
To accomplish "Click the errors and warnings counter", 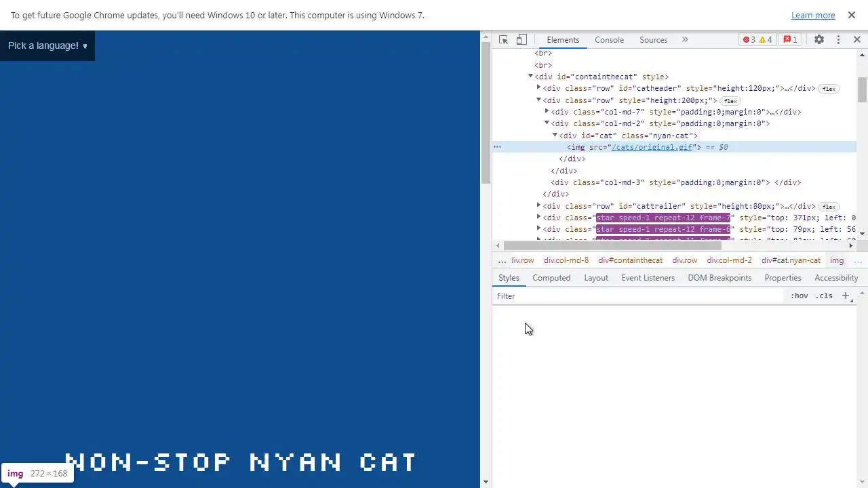I will click(757, 40).
